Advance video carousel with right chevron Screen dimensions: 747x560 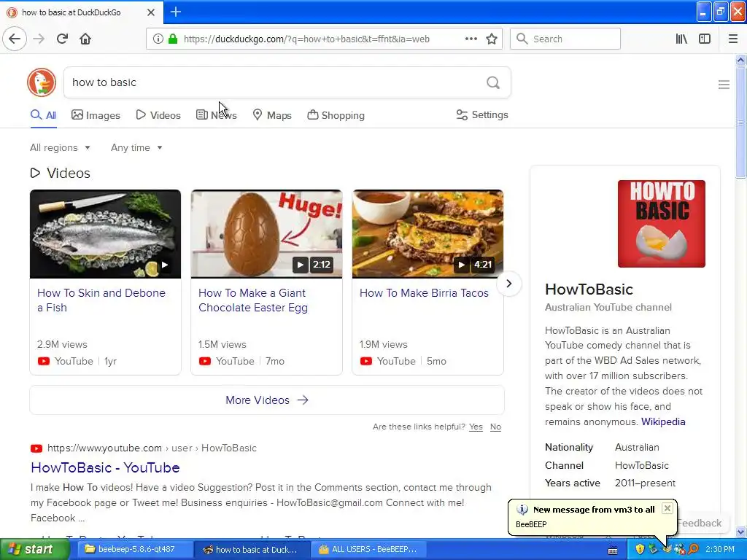click(x=508, y=284)
